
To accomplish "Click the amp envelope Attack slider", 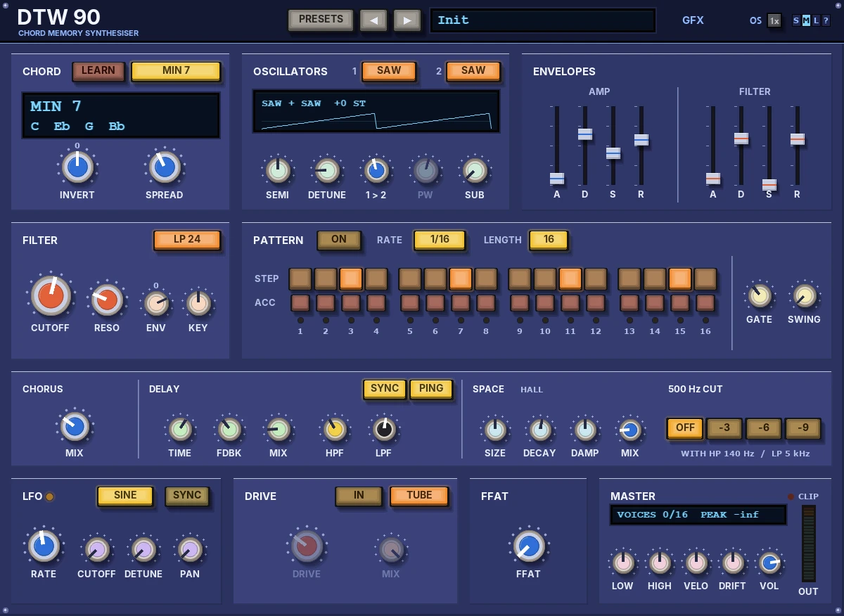I will [557, 179].
